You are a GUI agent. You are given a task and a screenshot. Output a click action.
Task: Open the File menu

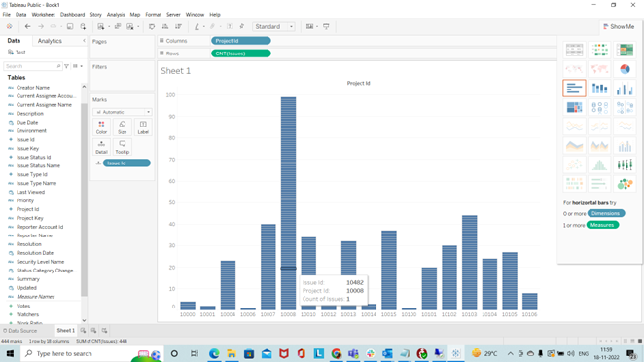click(6, 15)
